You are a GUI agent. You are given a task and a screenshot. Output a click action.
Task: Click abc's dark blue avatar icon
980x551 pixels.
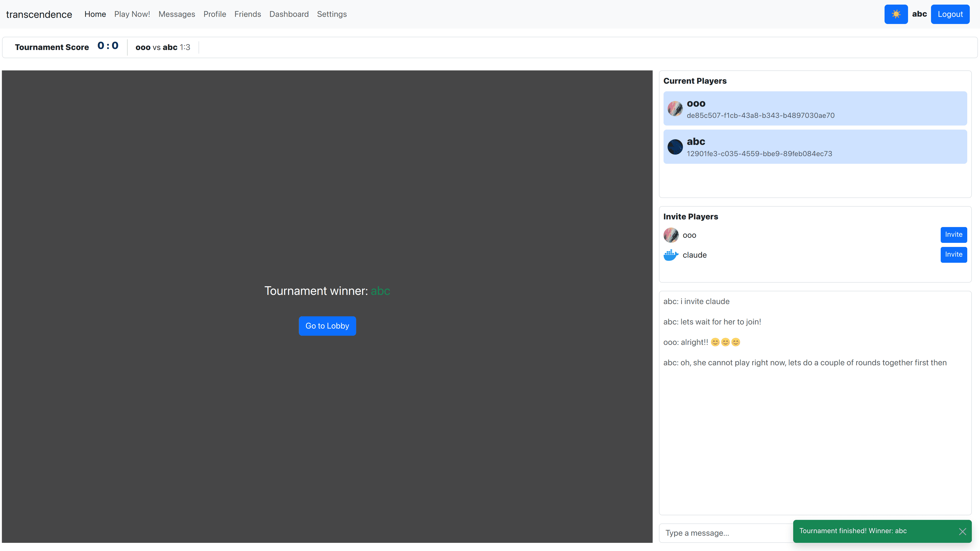[675, 147]
